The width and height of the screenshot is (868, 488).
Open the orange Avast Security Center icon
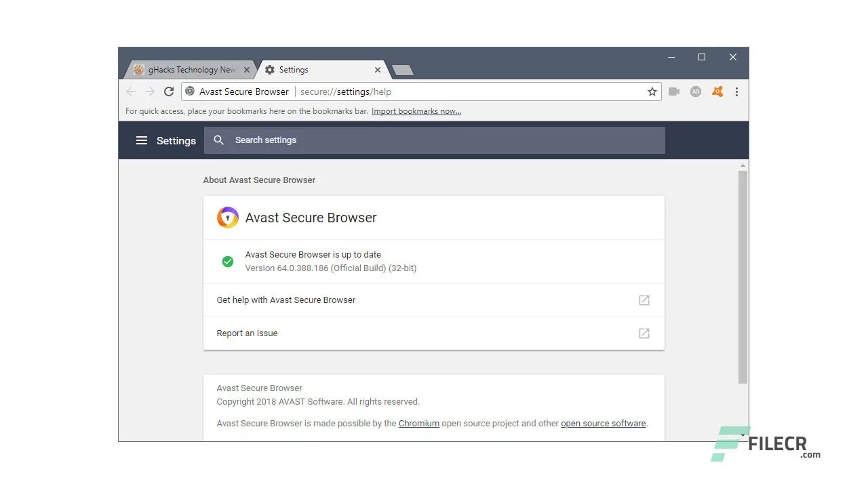click(x=717, y=91)
